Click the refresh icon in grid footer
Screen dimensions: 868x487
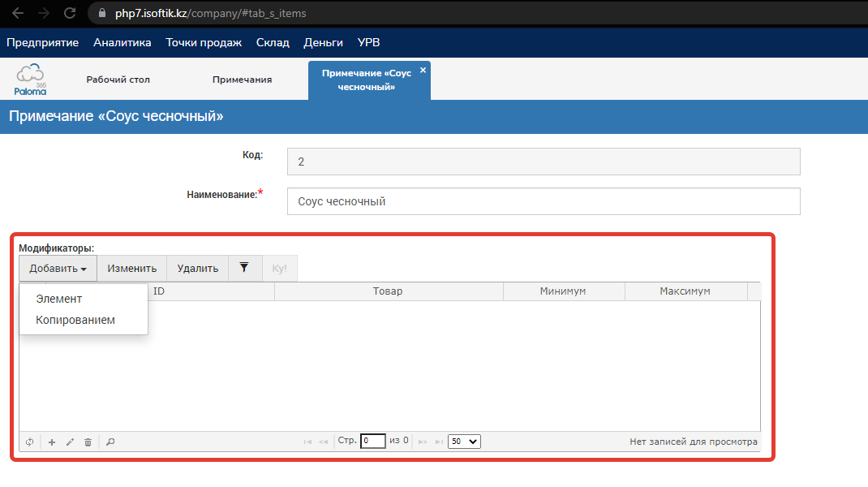point(29,442)
